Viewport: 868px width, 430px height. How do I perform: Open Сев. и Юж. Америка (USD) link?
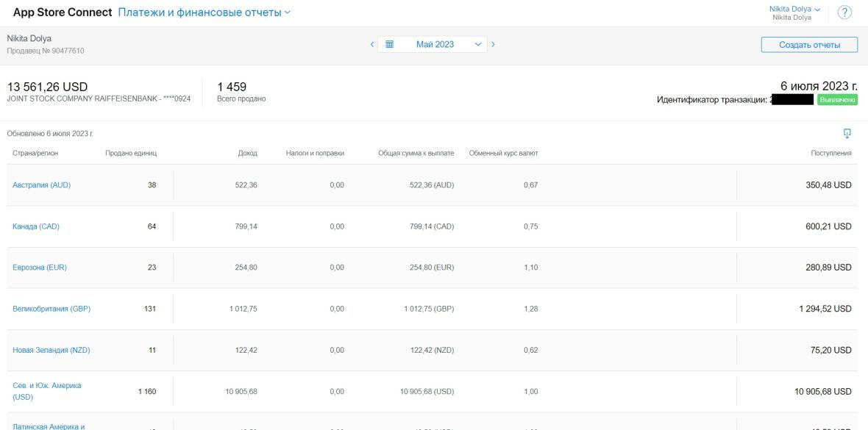tap(46, 391)
